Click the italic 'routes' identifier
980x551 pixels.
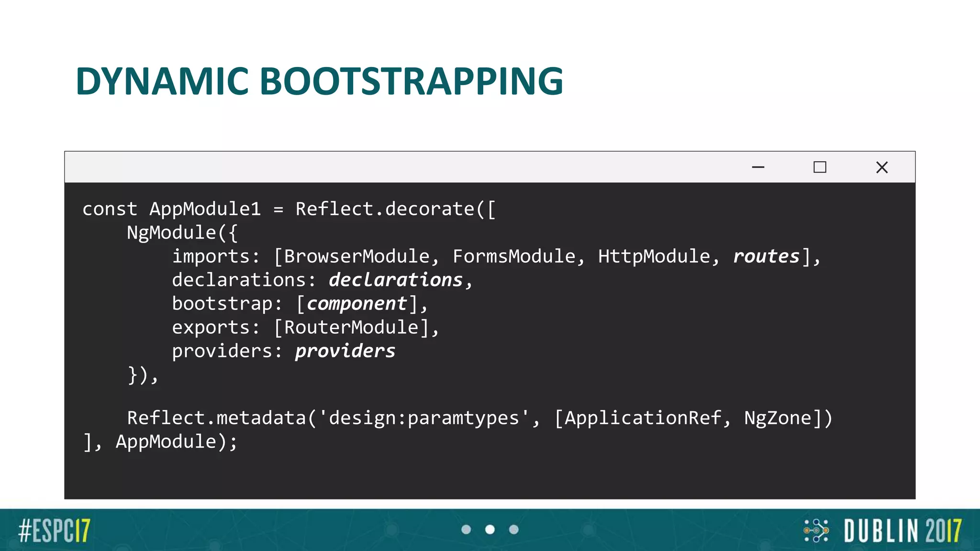point(767,257)
